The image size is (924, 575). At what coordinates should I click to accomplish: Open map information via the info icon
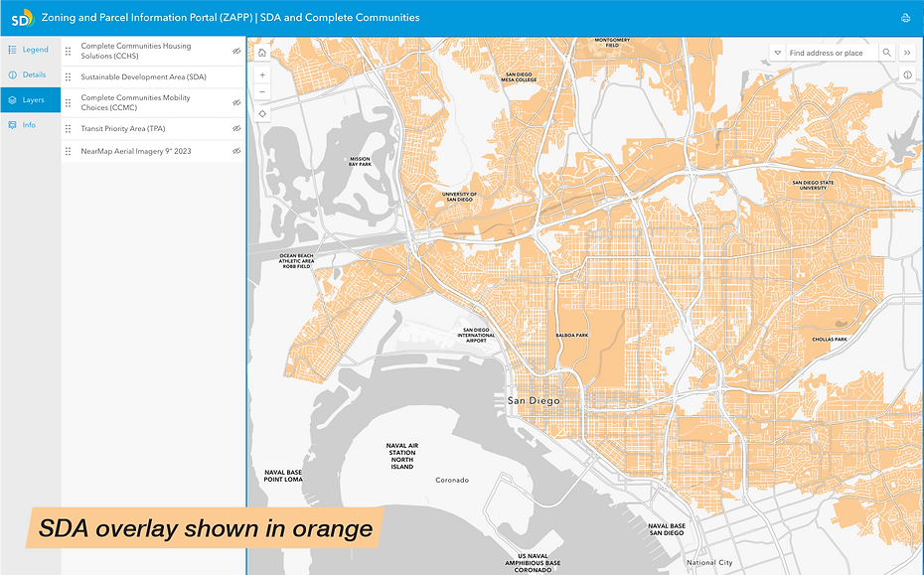907,74
